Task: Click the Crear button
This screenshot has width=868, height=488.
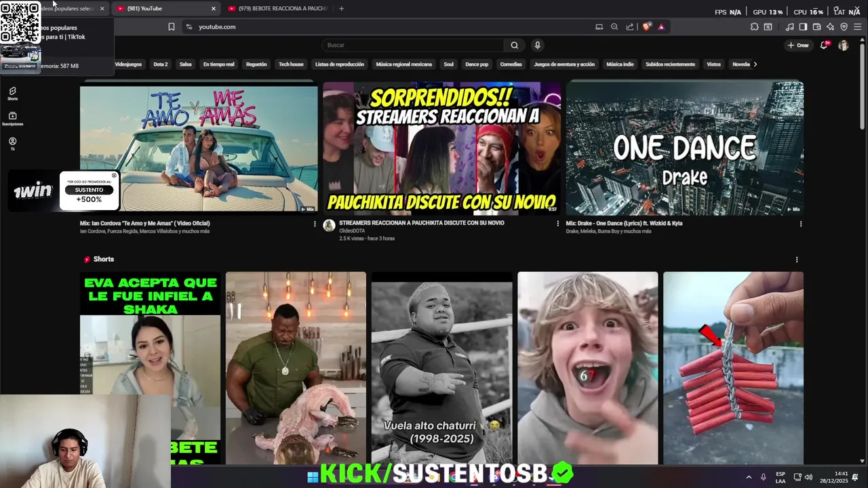Action: [798, 45]
